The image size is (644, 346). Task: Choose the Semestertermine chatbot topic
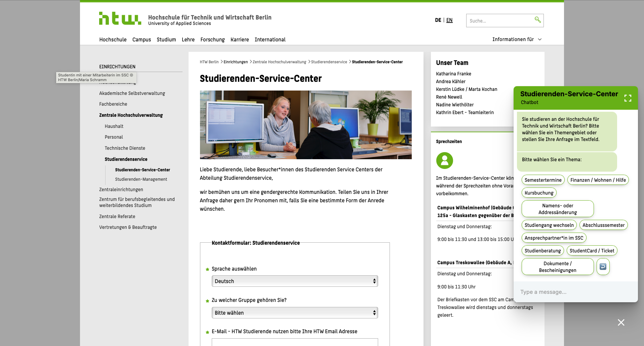[x=543, y=180]
